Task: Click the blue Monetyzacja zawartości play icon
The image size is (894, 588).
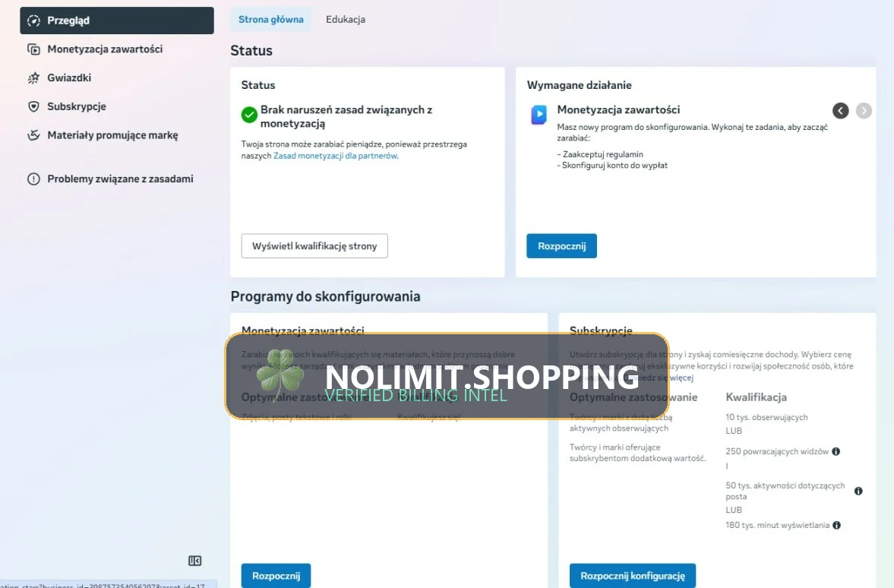Action: pos(539,115)
